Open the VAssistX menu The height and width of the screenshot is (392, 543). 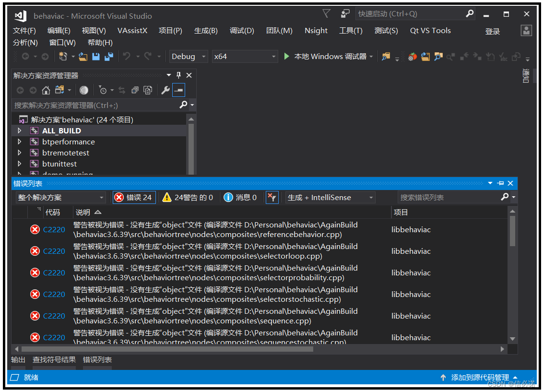coord(132,31)
